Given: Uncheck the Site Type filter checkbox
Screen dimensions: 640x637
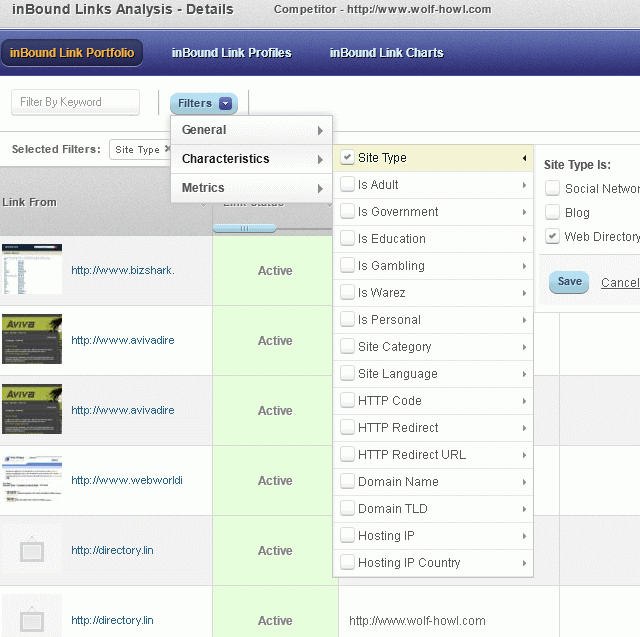Looking at the screenshot, I should (x=347, y=158).
